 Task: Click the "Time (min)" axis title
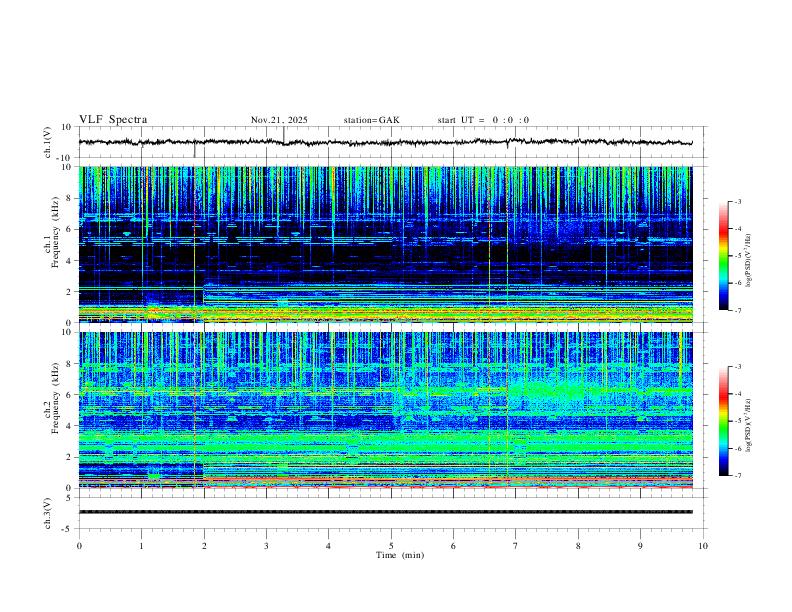tap(400, 555)
